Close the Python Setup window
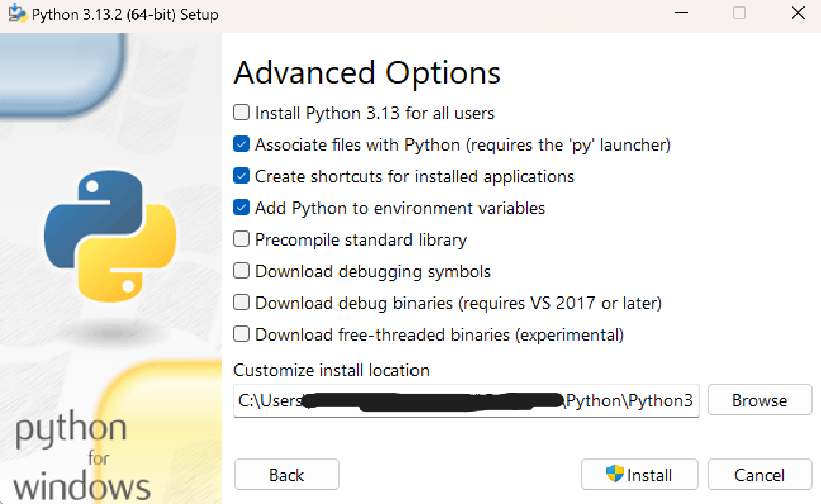This screenshot has width=821, height=504. 798,13
